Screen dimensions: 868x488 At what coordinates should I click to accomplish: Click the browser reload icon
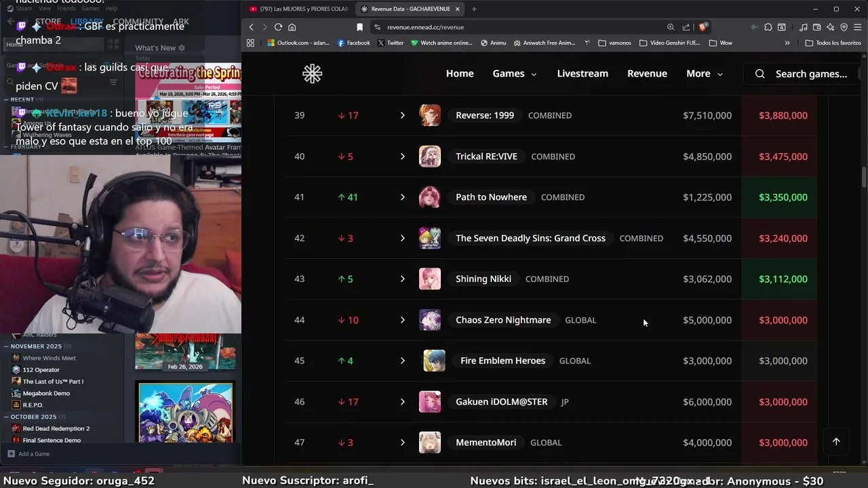click(x=278, y=27)
